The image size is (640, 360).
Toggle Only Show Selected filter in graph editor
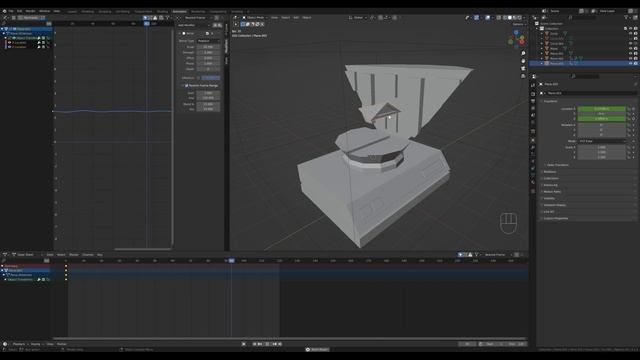145,18
